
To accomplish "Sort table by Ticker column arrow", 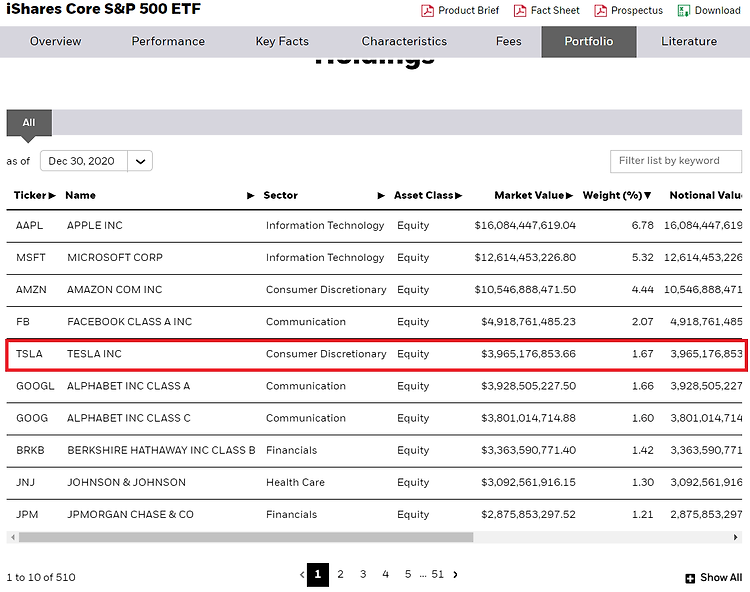I will 52,195.
